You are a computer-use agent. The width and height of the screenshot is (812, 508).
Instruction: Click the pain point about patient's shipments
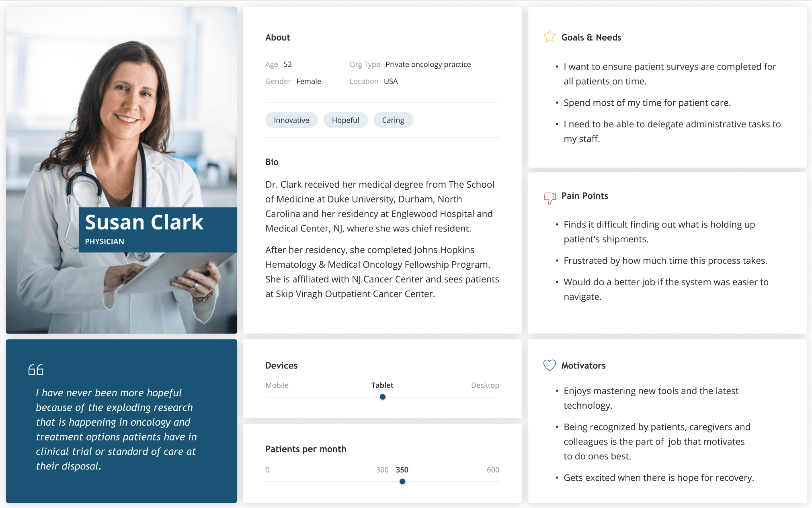pos(659,232)
